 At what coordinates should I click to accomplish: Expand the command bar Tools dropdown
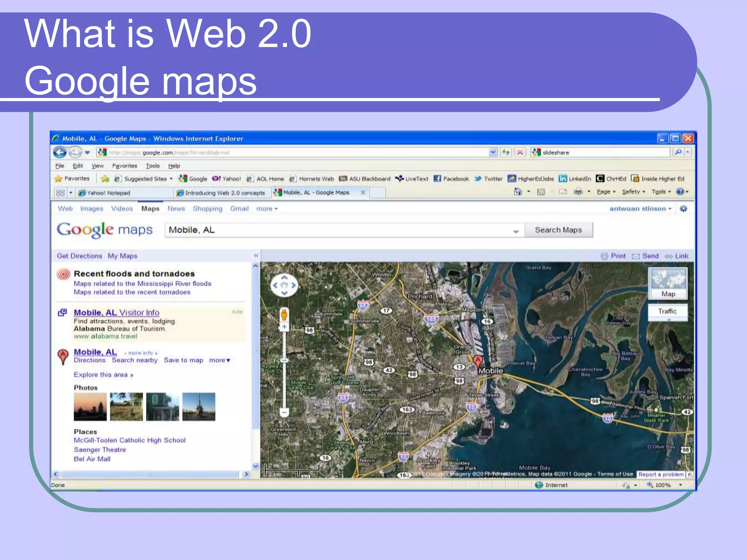click(x=661, y=192)
